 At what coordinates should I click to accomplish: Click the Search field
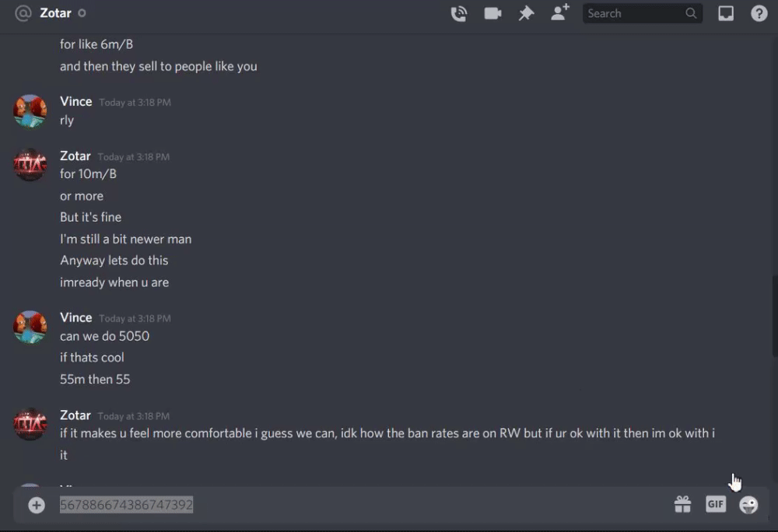(x=642, y=13)
